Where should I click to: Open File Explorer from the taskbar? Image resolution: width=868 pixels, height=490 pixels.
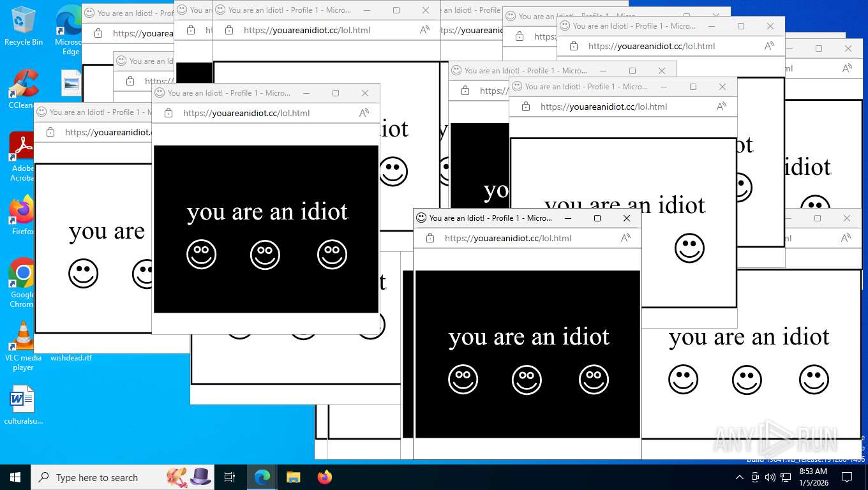point(293,477)
